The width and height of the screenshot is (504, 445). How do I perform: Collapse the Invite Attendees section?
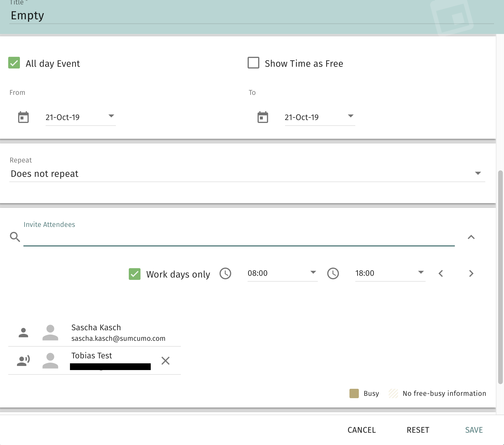[x=471, y=237]
